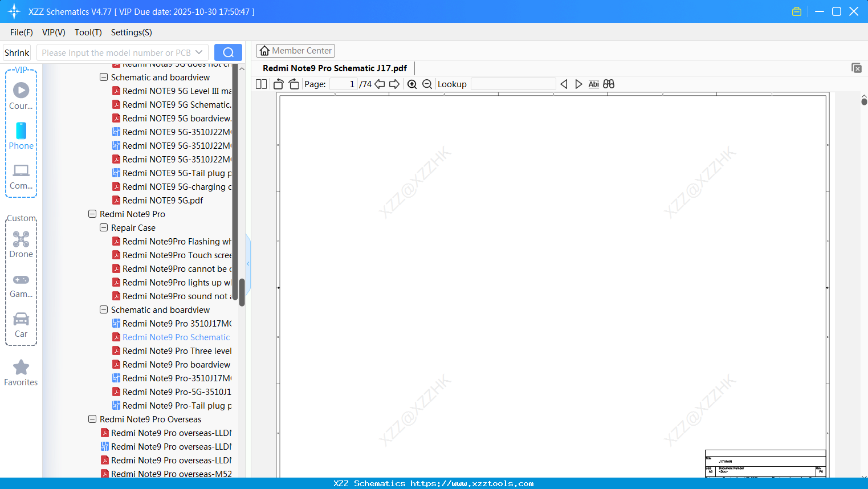
Task: Open Redmi NOTE9 5G-Tail plug file
Action: [172, 173]
